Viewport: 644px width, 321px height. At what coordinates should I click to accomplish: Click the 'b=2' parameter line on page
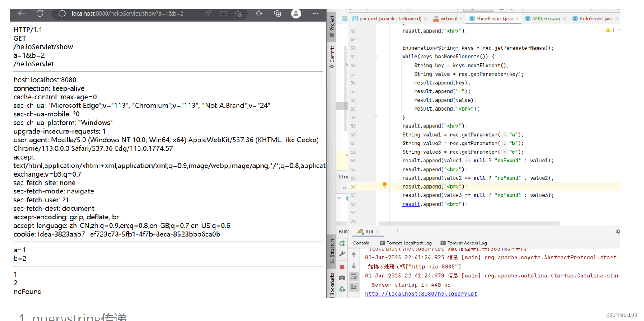point(20,259)
